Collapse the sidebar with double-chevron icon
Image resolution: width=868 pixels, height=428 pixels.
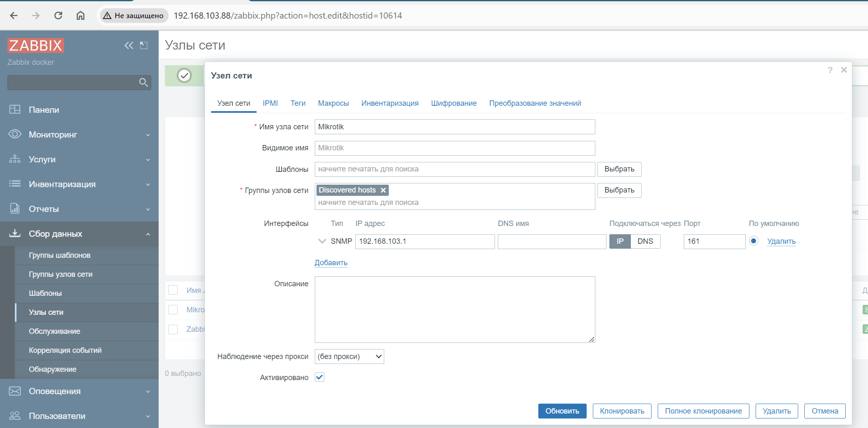point(128,45)
